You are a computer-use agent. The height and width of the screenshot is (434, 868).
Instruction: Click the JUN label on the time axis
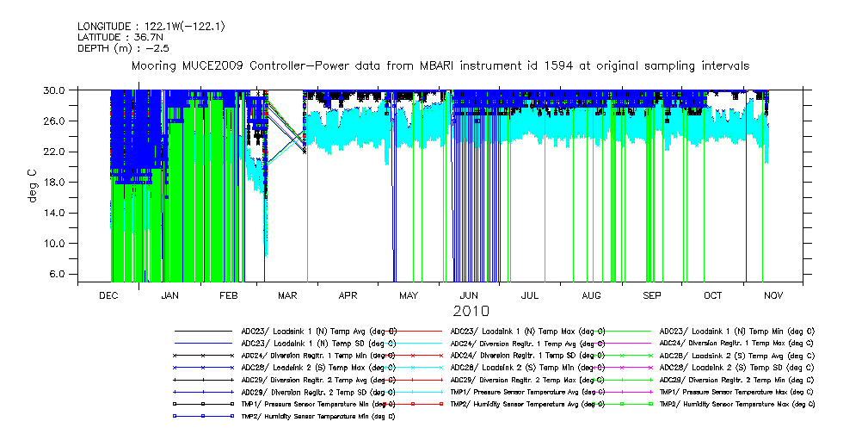[470, 294]
